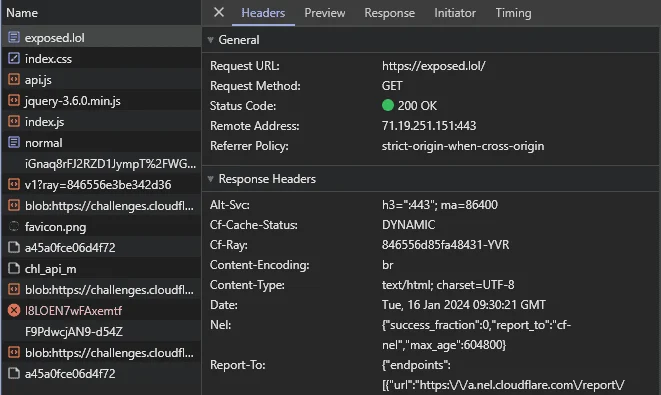This screenshot has width=661, height=395.
Task: Select the normal request row
Action: (101, 142)
